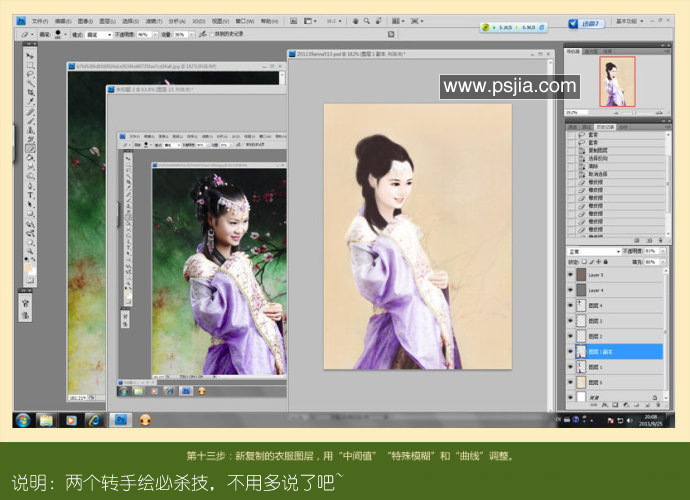Open the layer fill dropdown arrow

pos(663,262)
